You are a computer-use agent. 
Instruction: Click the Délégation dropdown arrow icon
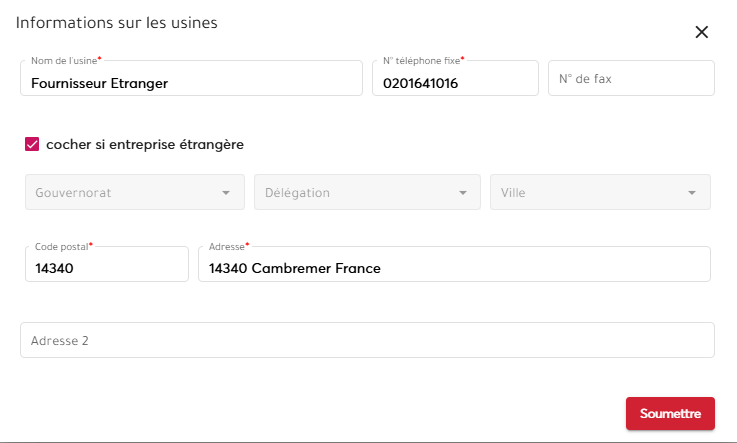462,193
